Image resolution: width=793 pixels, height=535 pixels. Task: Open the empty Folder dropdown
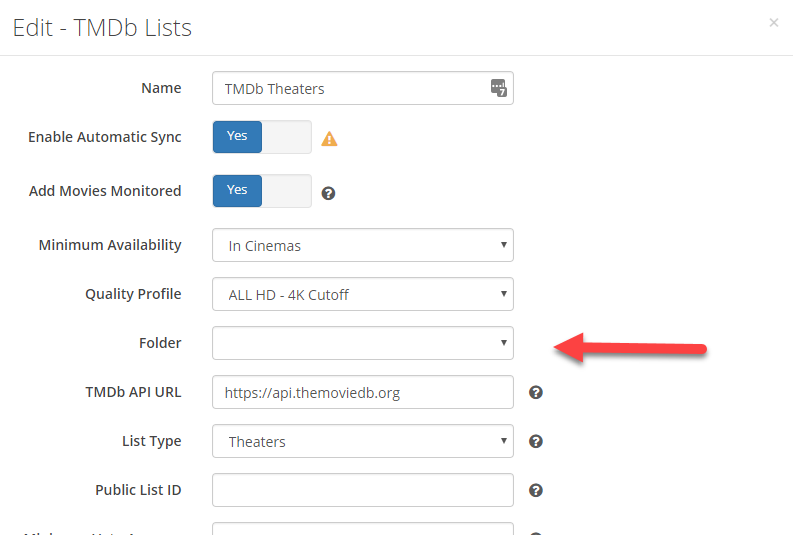(363, 343)
